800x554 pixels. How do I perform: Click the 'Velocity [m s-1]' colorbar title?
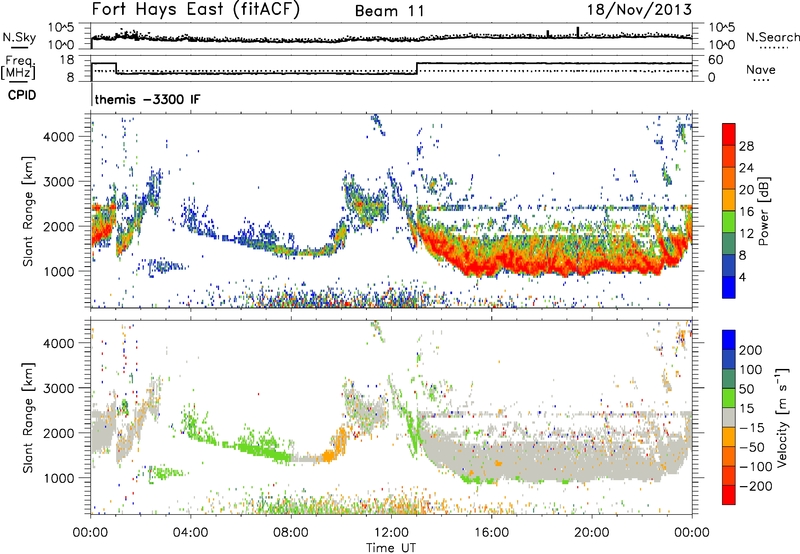[781, 417]
